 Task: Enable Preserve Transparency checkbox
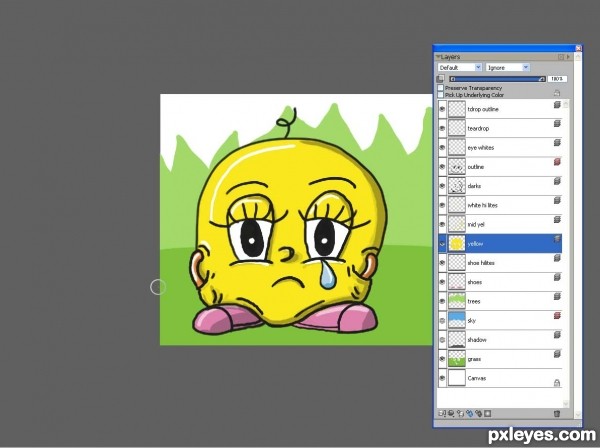click(440, 88)
